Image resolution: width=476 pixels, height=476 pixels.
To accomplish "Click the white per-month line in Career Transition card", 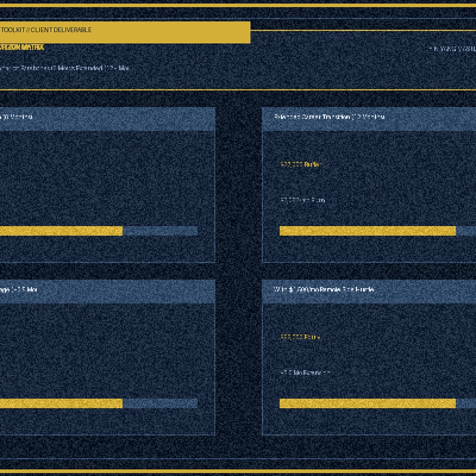I will click(x=303, y=200).
